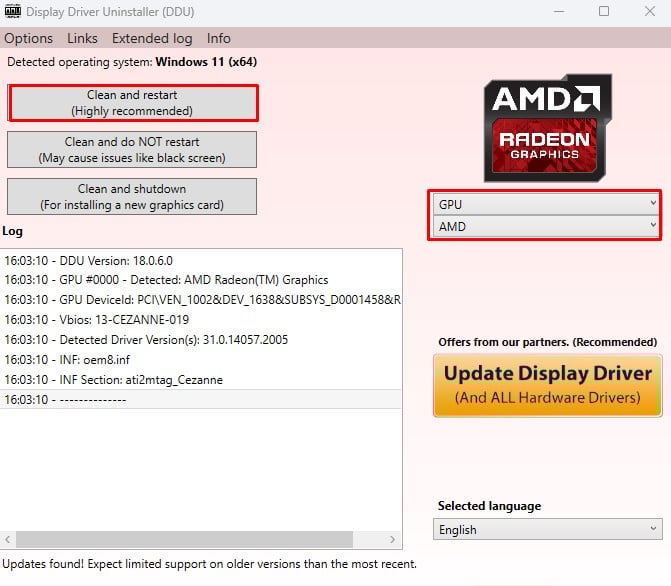Click the log scrollbar left arrow
Image resolution: width=671 pixels, height=586 pixels.
8,540
